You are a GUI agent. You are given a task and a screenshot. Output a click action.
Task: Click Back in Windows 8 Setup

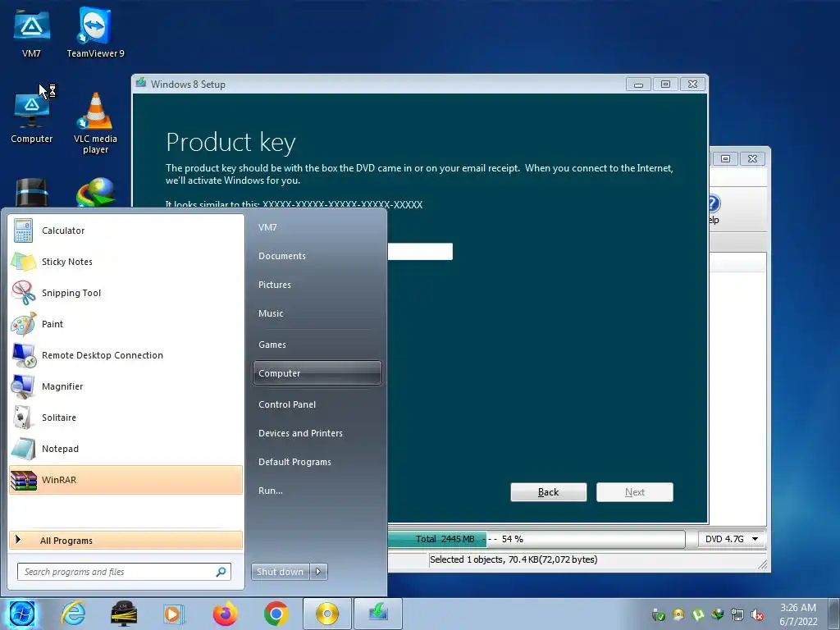click(x=549, y=492)
